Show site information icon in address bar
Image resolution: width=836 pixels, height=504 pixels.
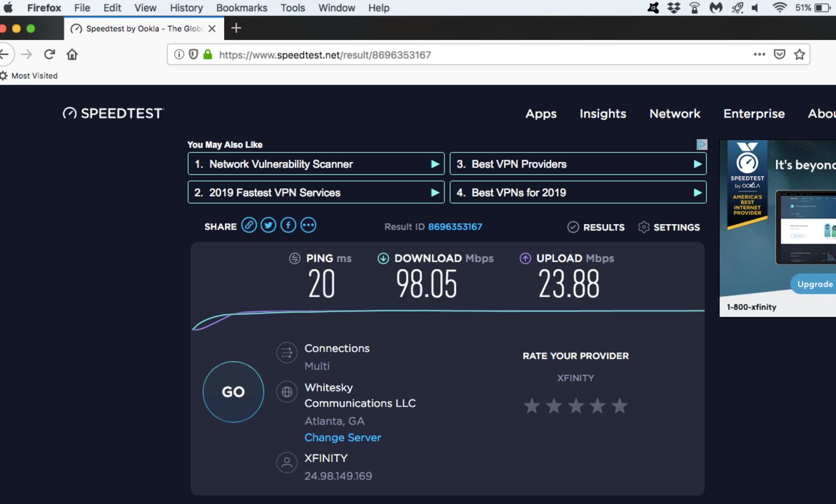(x=179, y=55)
